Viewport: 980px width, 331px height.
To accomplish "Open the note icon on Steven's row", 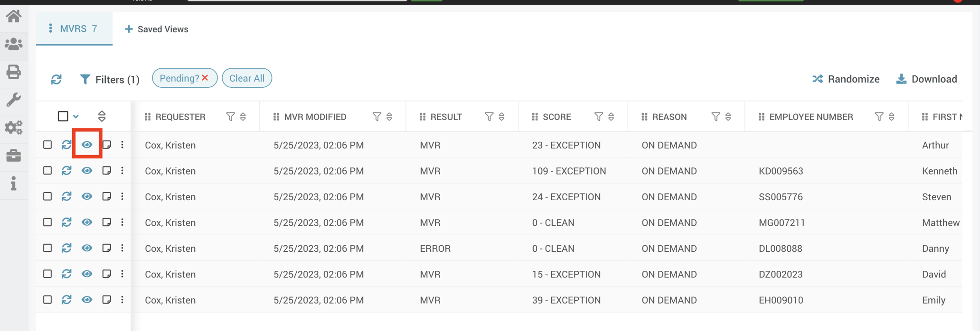I will pos(107,196).
